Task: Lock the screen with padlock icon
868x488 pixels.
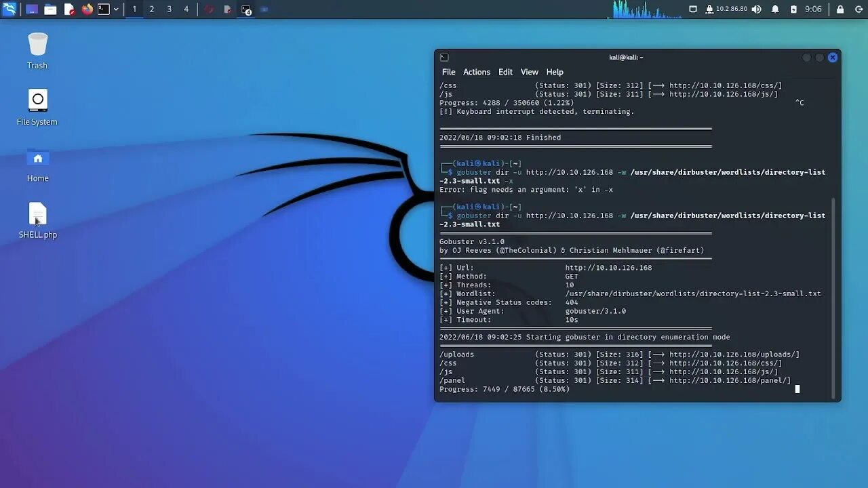Action: point(840,9)
